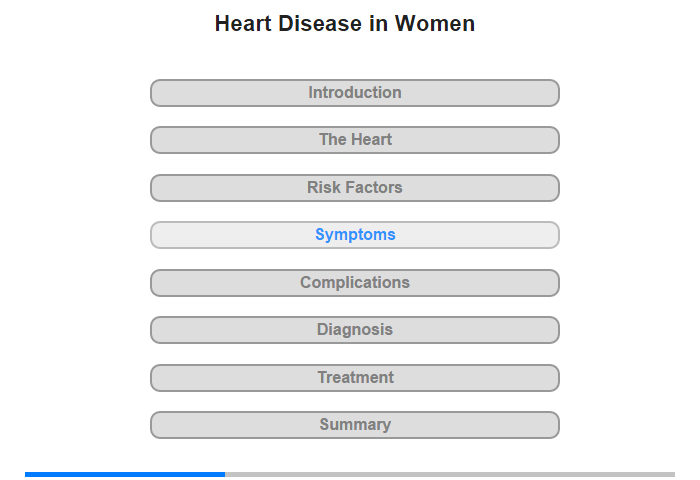Viewport: 700px width, 480px height.
Task: Open the Summary section
Action: coord(354,425)
